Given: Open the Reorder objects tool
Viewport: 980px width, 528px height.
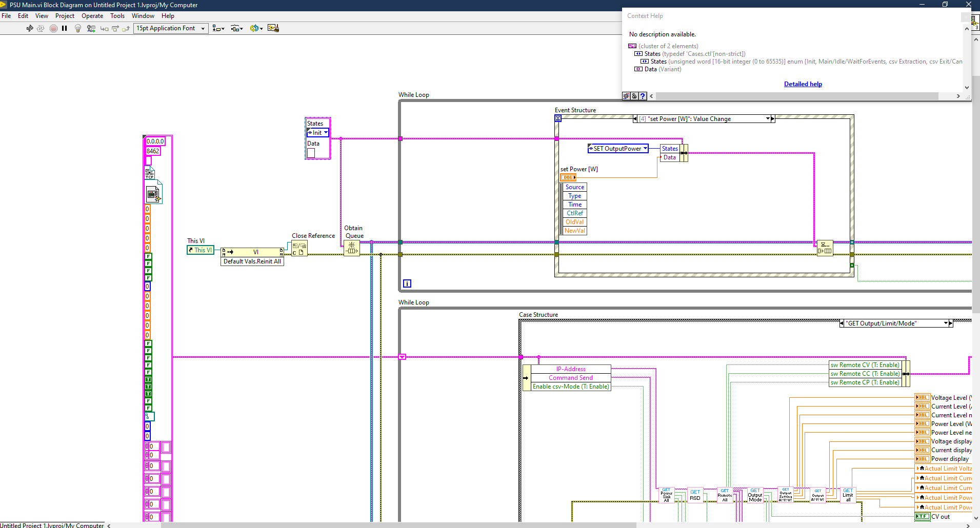Looking at the screenshot, I should click(256, 28).
